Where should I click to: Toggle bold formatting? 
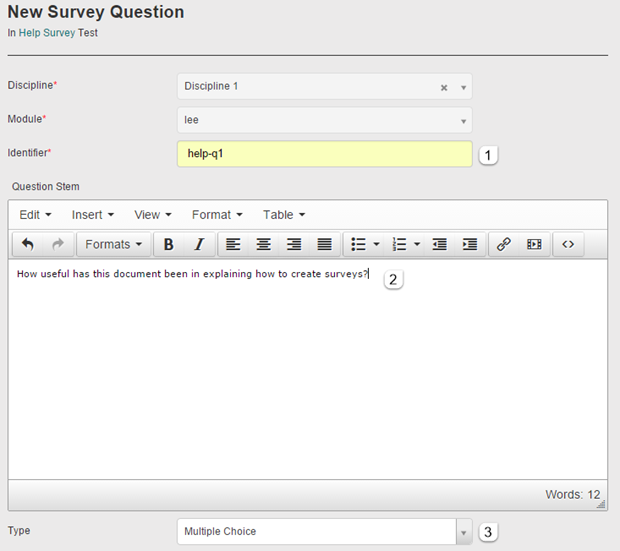click(168, 245)
